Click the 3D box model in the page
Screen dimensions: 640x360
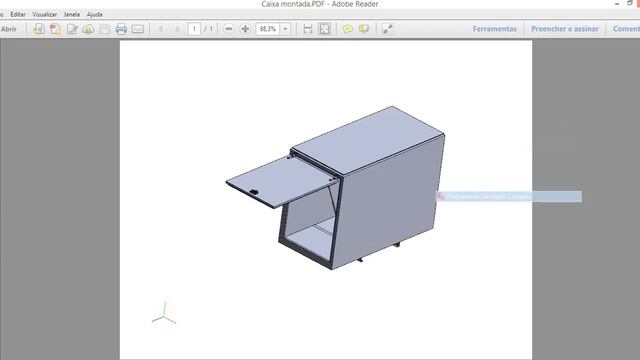point(336,188)
